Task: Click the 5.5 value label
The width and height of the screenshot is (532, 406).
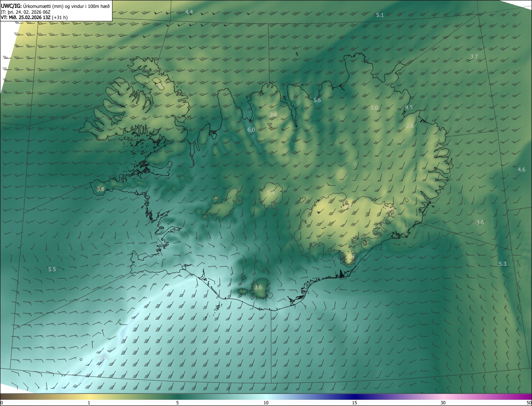Action: [52, 269]
